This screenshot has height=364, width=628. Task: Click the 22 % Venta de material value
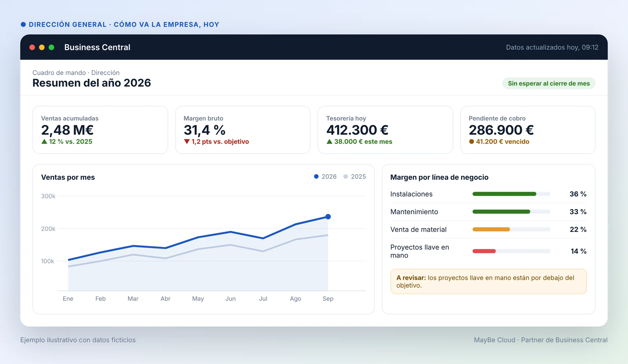578,230
